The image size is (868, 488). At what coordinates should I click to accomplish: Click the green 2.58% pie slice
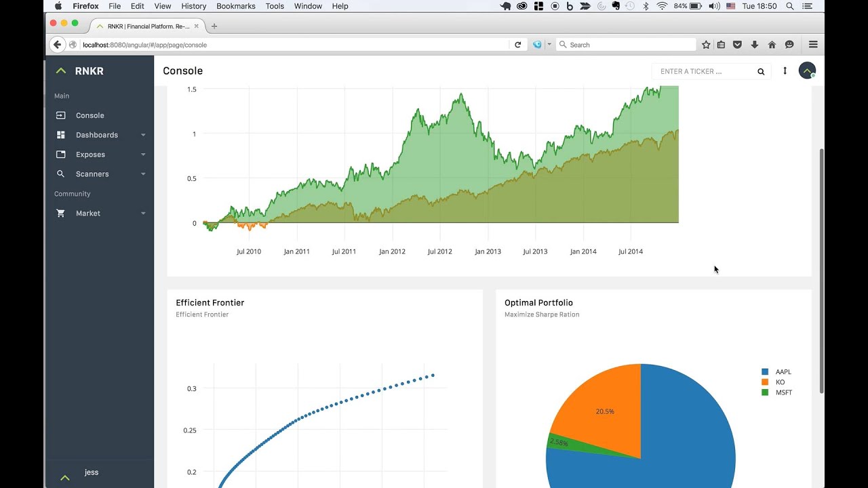[x=559, y=442]
